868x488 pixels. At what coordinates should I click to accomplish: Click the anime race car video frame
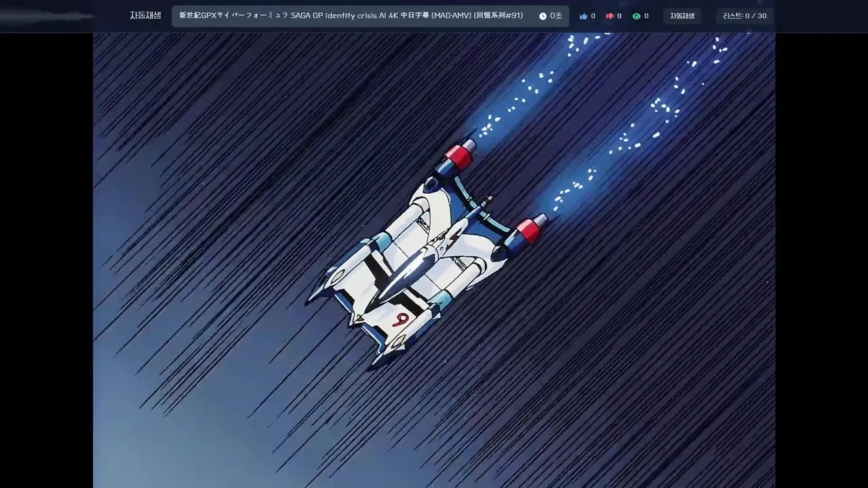click(434, 260)
